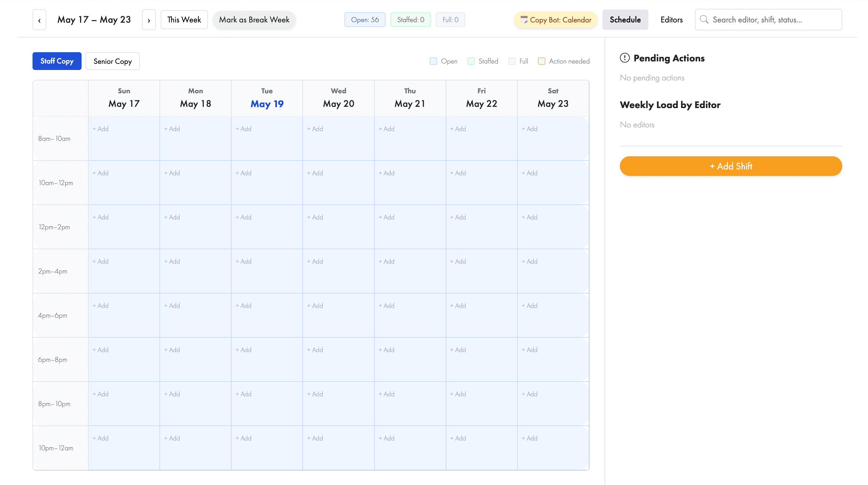Click the Pending Actions alert icon
Image resolution: width=868 pixels, height=485 pixels.
[624, 58]
